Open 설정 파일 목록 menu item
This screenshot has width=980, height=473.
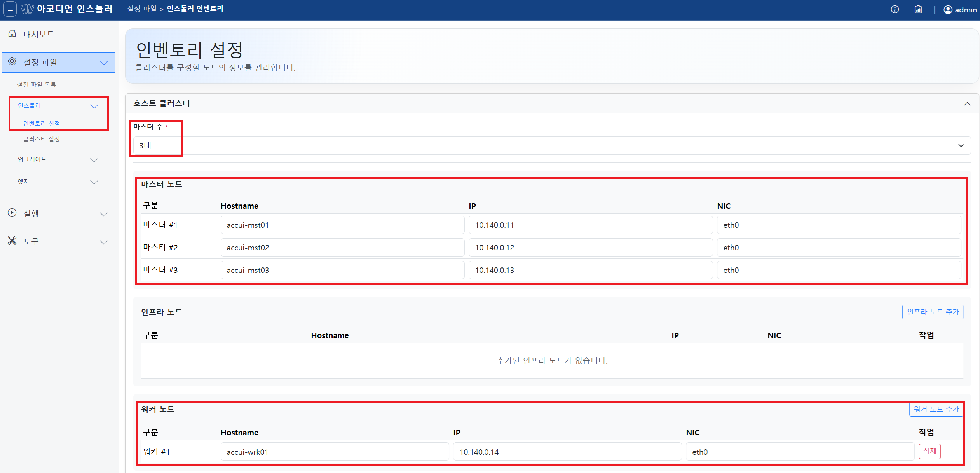[x=37, y=84]
